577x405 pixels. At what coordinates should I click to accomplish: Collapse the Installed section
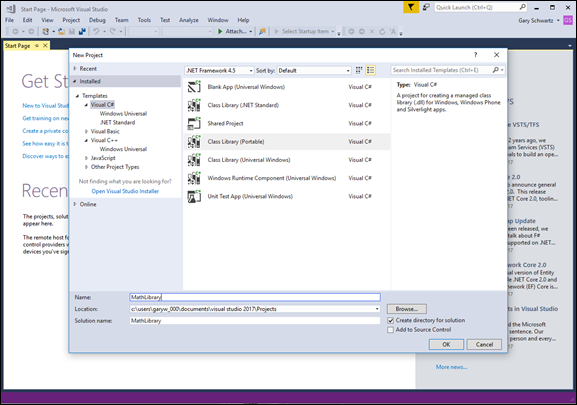75,81
